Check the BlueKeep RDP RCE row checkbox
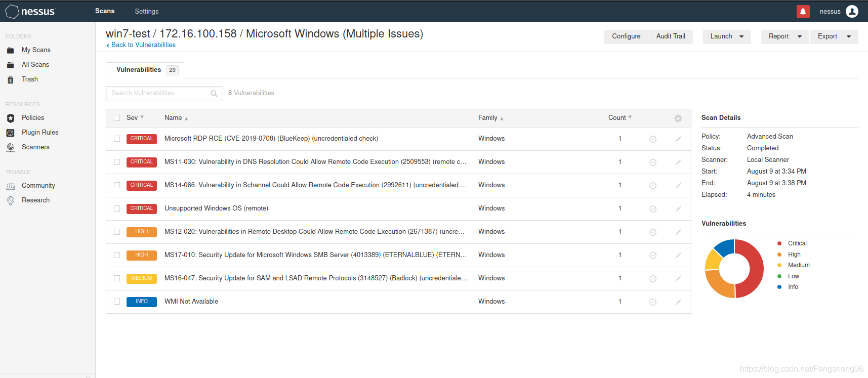 click(x=117, y=139)
